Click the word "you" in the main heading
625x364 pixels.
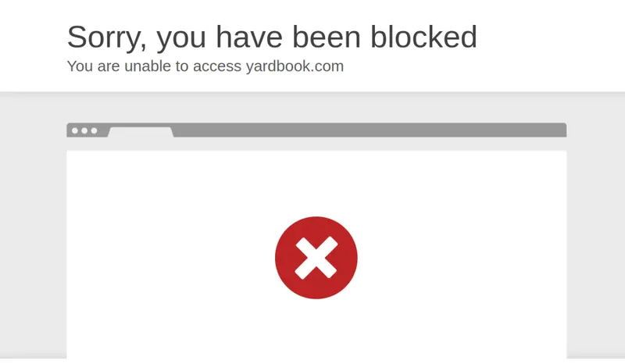pos(181,40)
